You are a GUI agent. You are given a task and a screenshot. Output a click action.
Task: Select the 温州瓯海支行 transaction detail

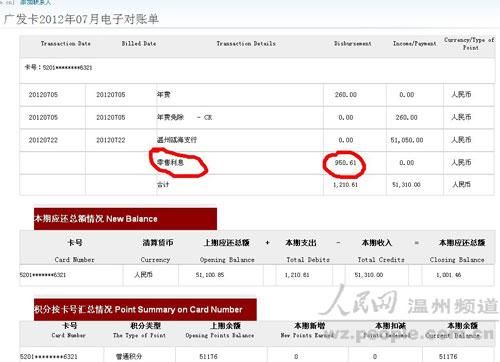click(177, 140)
